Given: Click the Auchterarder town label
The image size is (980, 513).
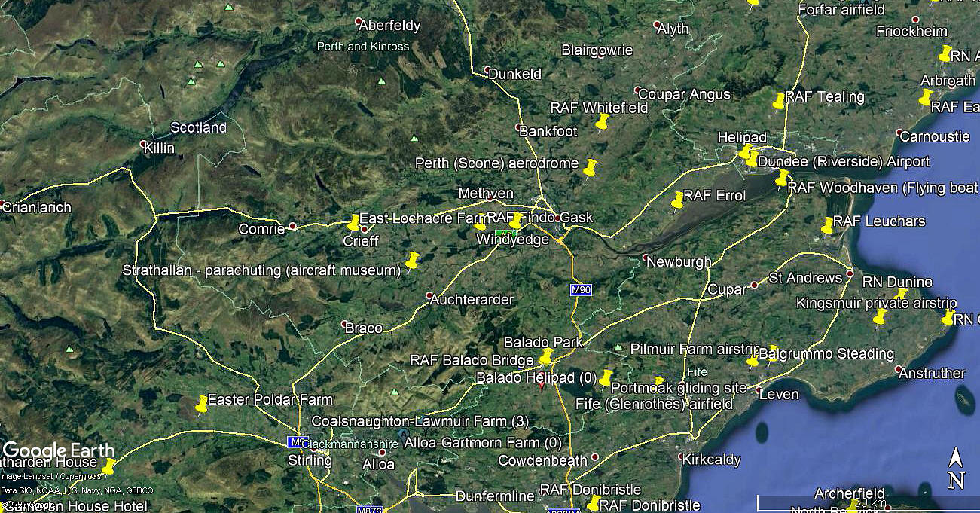Looking at the screenshot, I should [472, 300].
